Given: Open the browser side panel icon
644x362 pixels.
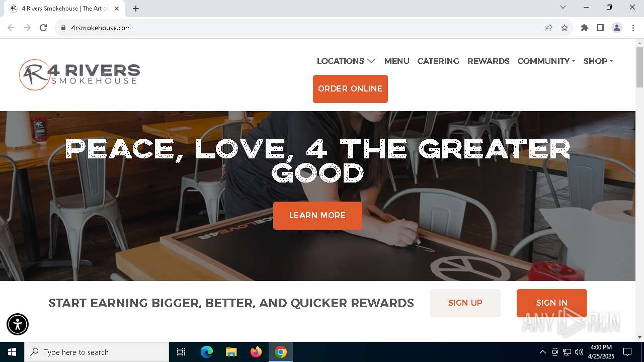Looking at the screenshot, I should (601, 28).
